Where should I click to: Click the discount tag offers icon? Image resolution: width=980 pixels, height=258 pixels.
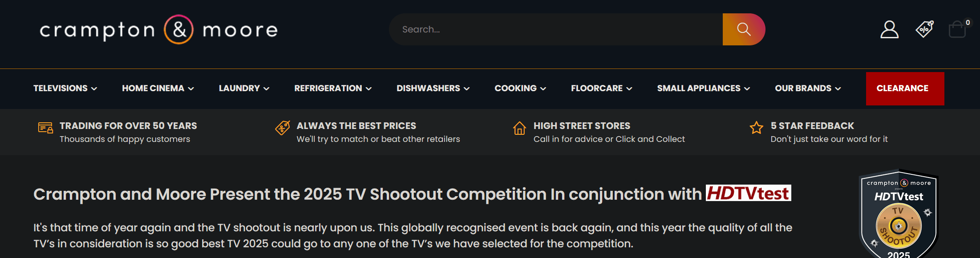coord(924,29)
